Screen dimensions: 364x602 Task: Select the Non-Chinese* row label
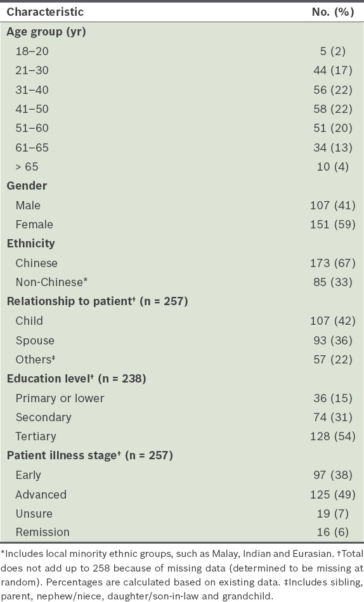point(51,282)
